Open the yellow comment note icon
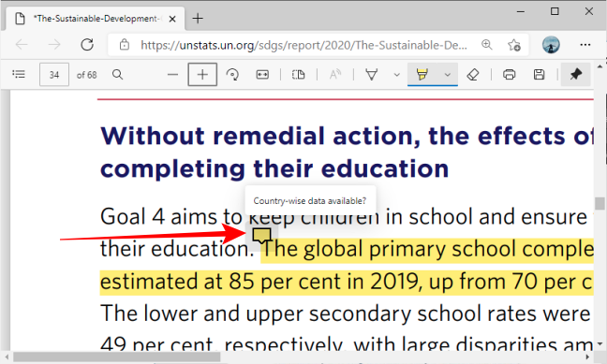 point(261,236)
